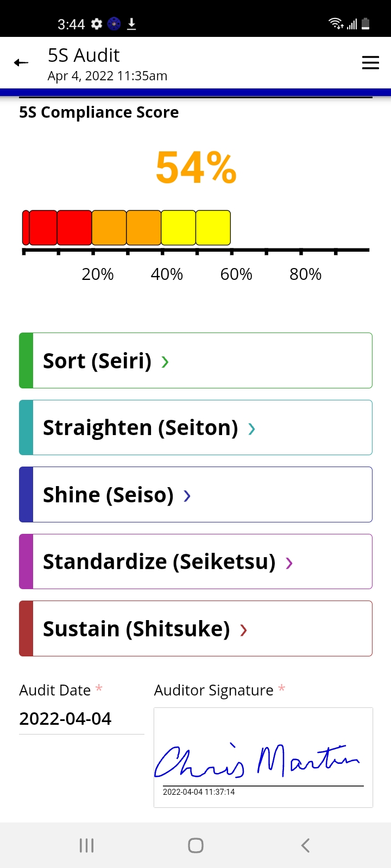Viewport: 391px width, 868px height.
Task: Open the Standardize (Seiketsu) section
Action: point(195,561)
